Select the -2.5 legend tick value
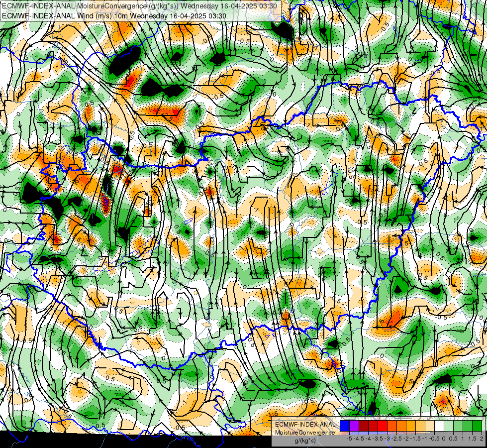This screenshot has height=448, width=487. pos(396,439)
